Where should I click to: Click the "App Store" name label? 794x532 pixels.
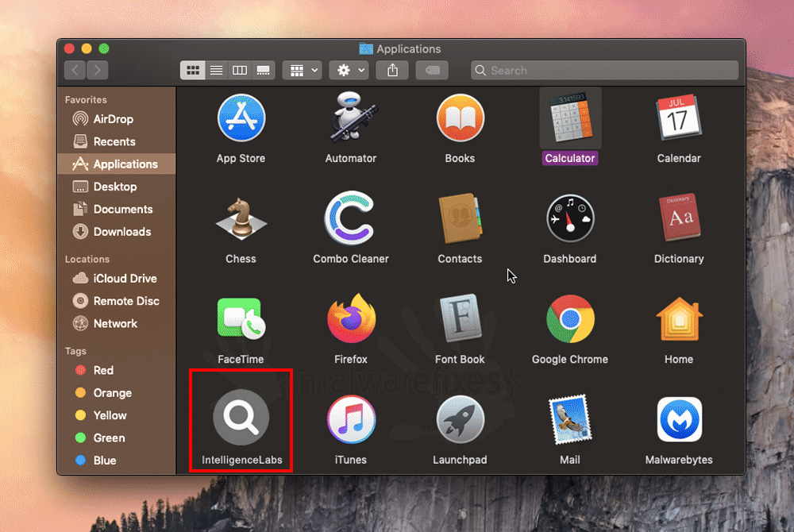click(x=241, y=159)
